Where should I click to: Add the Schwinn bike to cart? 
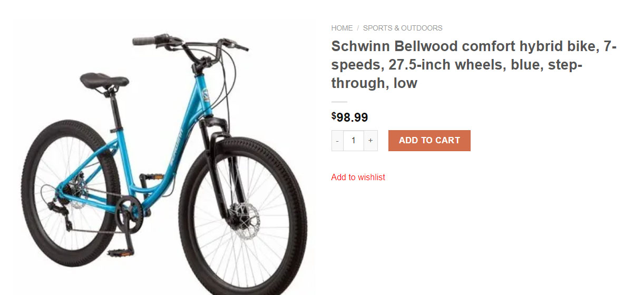coord(430,141)
